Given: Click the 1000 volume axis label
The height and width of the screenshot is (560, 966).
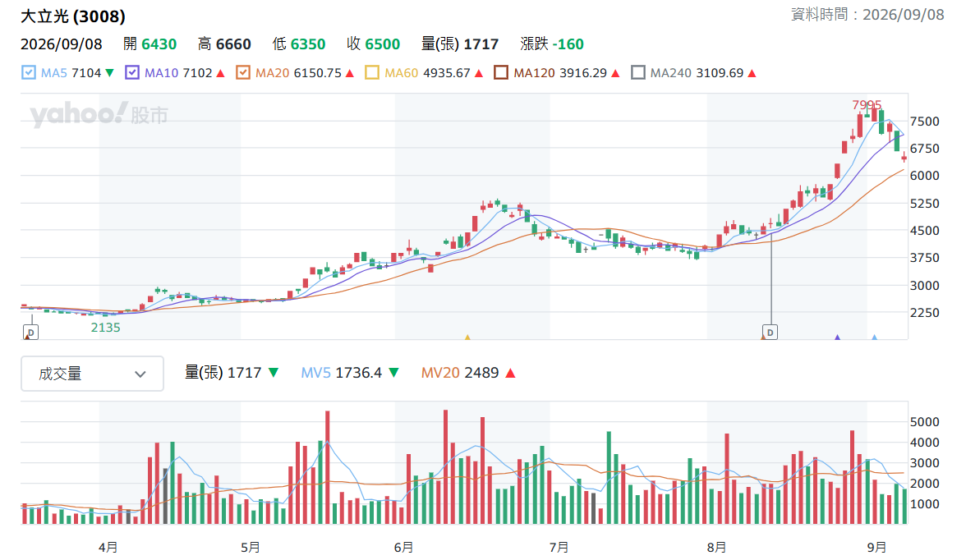Looking at the screenshot, I should click(x=925, y=504).
